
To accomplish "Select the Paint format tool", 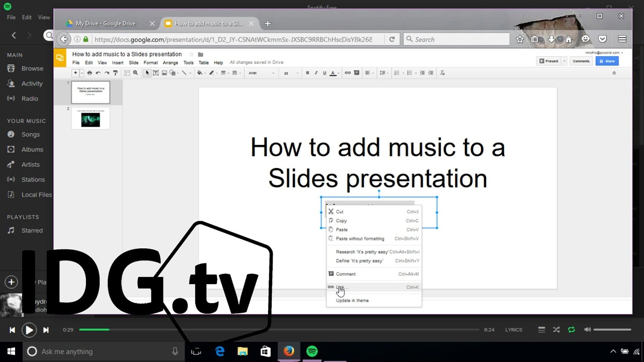I will pyautogui.click(x=115, y=73).
